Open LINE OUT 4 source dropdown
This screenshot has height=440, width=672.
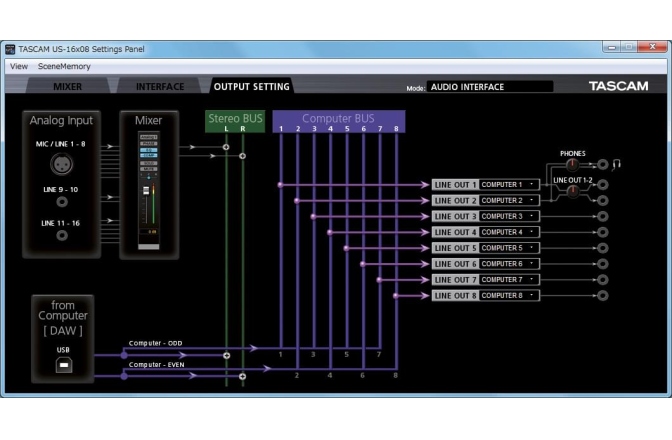click(x=509, y=232)
